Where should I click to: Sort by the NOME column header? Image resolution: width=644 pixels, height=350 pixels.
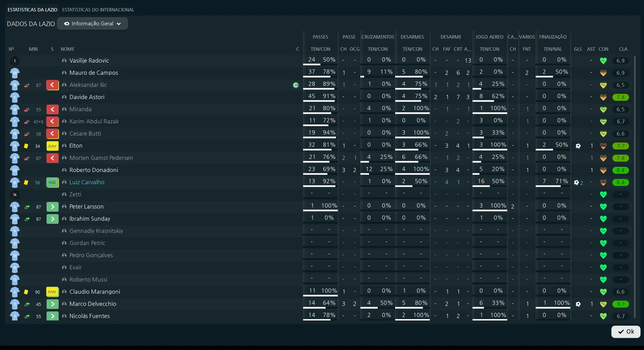(68, 49)
